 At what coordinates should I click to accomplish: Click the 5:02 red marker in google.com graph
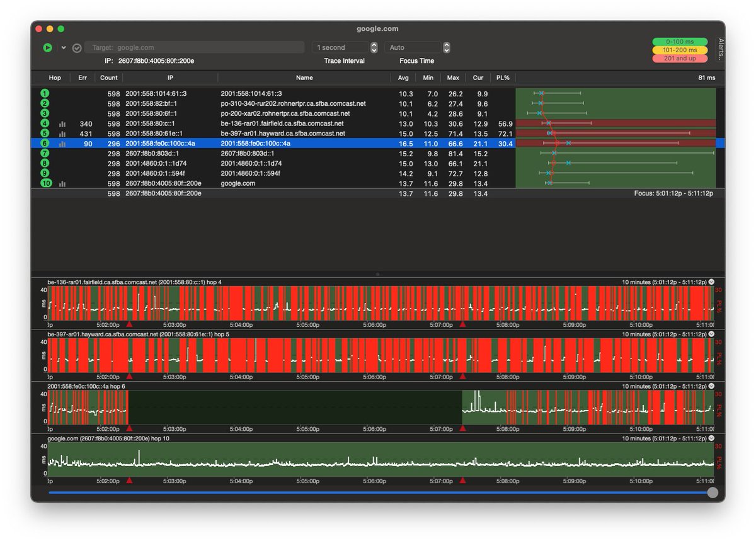coord(129,480)
